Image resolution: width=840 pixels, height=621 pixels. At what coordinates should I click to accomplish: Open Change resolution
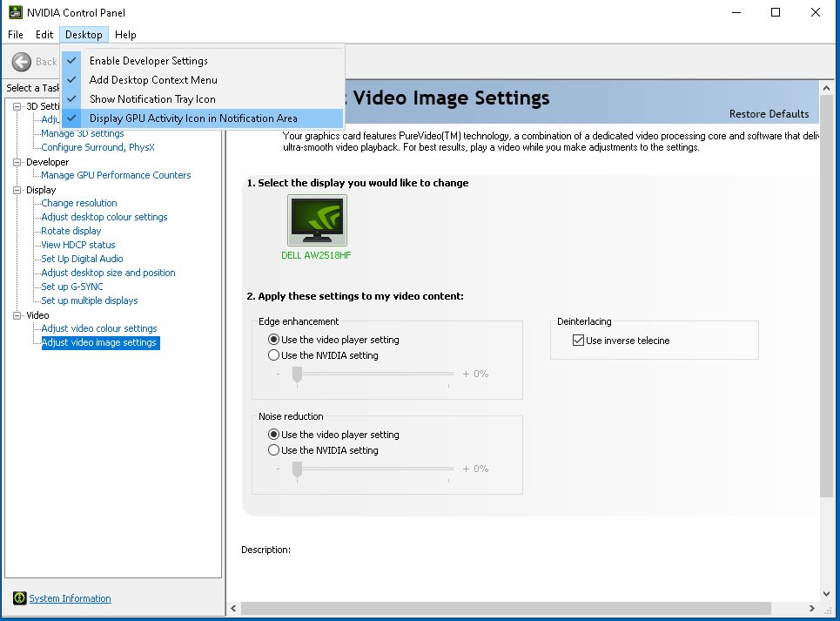coord(78,203)
